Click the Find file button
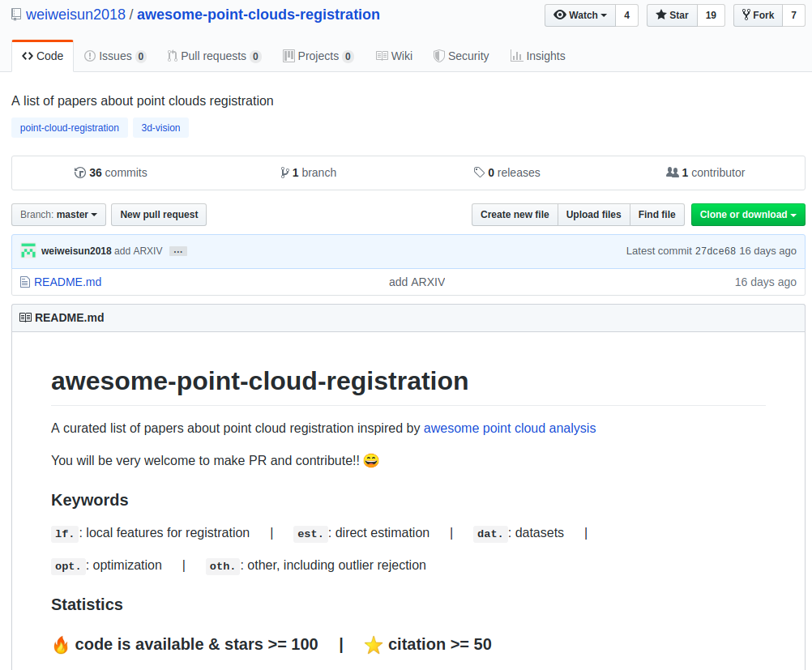Image resolution: width=812 pixels, height=670 pixels. tap(656, 215)
